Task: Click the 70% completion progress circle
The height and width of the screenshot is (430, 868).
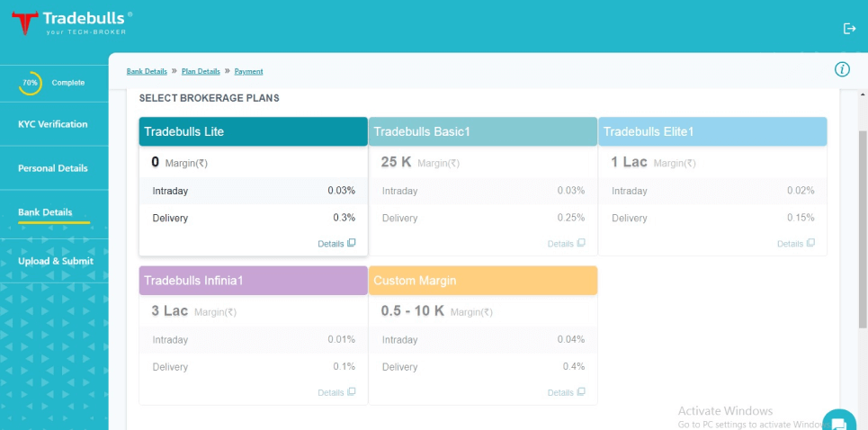Action: (31, 83)
